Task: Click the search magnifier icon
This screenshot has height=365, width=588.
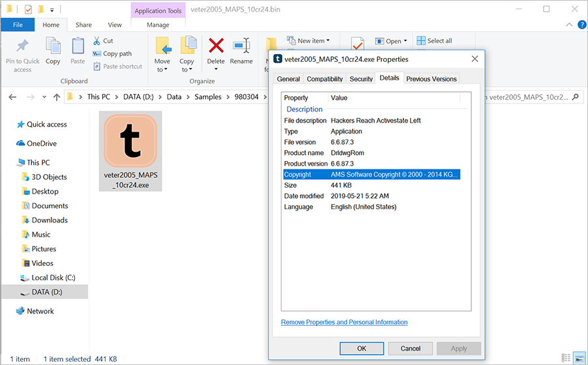Action: (575, 96)
